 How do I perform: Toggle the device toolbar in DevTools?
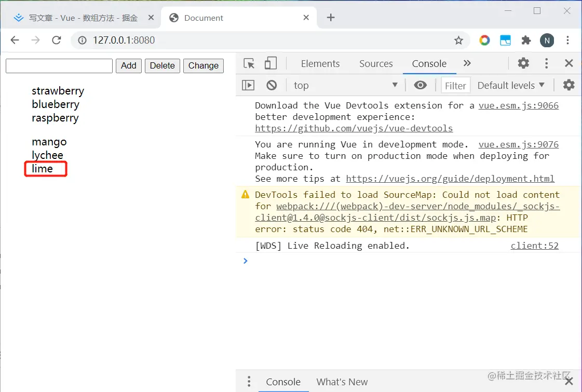click(x=270, y=63)
